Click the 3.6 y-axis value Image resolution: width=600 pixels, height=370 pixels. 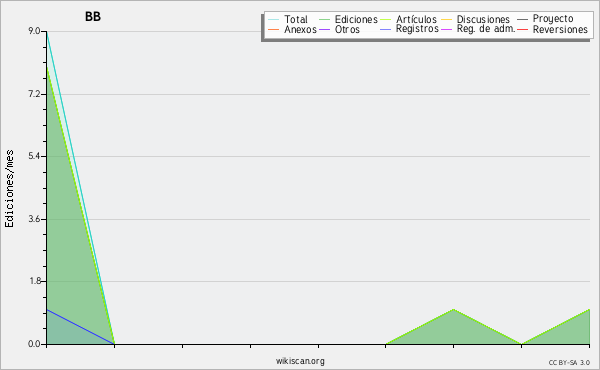point(34,219)
